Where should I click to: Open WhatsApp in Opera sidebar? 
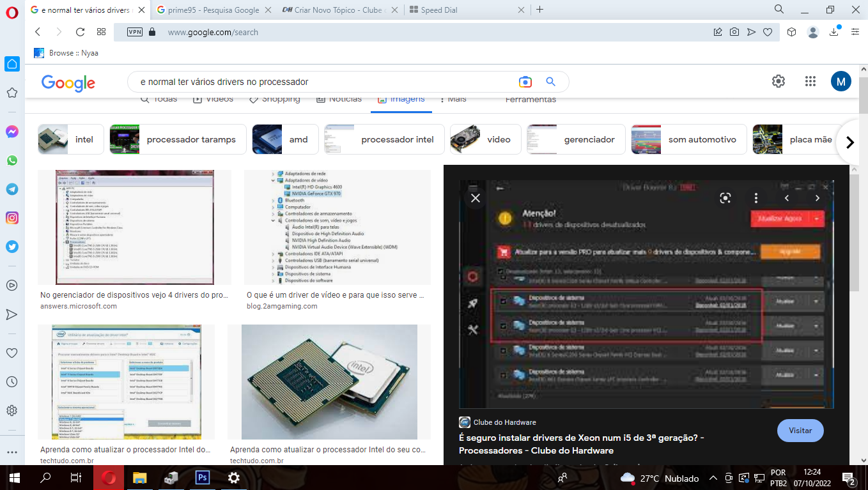pos(12,160)
